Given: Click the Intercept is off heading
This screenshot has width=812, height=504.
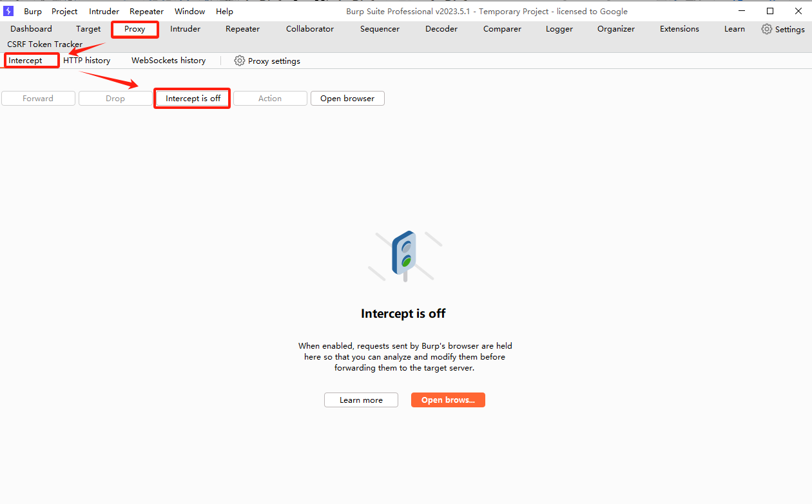Looking at the screenshot, I should pos(403,314).
